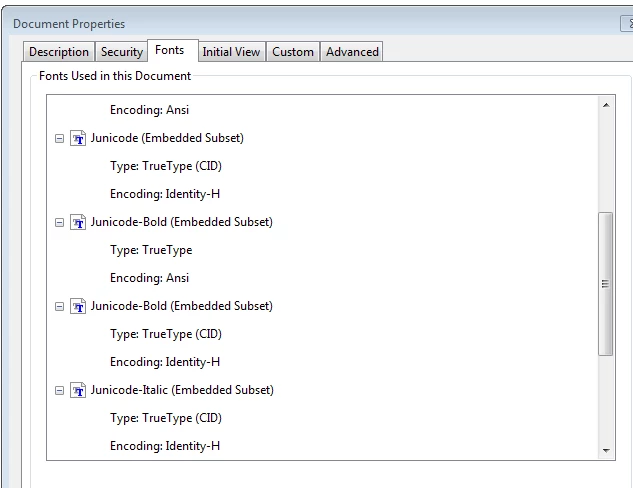
Task: Open the Advanced tab
Action: click(352, 52)
